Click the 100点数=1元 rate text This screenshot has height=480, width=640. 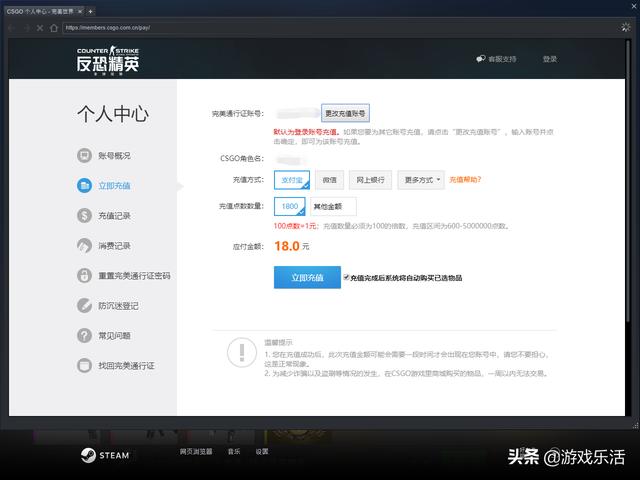(x=295, y=226)
